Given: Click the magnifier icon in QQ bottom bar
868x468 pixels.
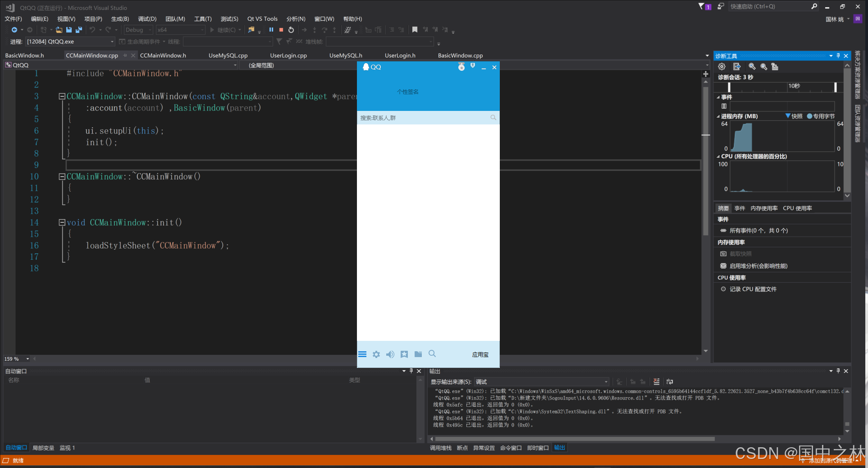Looking at the screenshot, I should coord(432,354).
